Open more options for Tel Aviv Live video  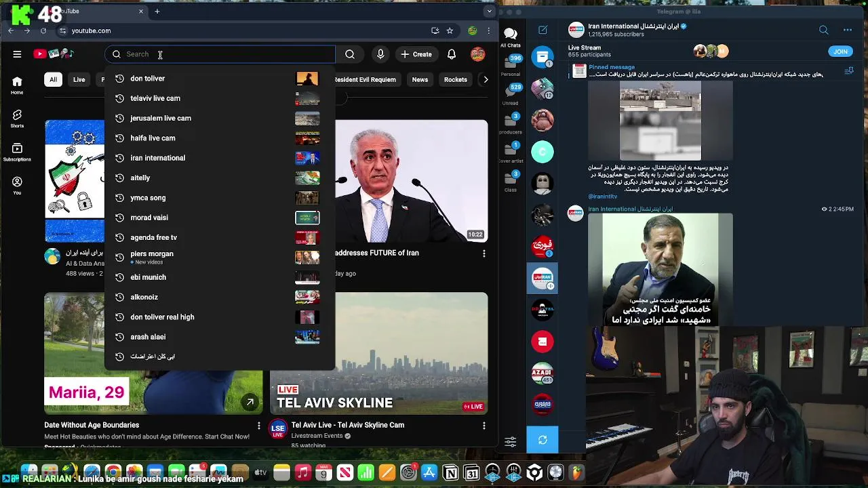tap(484, 426)
